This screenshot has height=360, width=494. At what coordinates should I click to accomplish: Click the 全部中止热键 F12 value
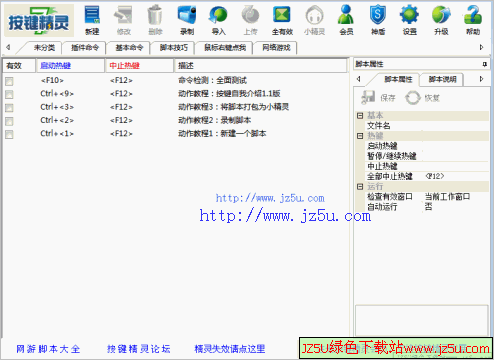[455, 176]
